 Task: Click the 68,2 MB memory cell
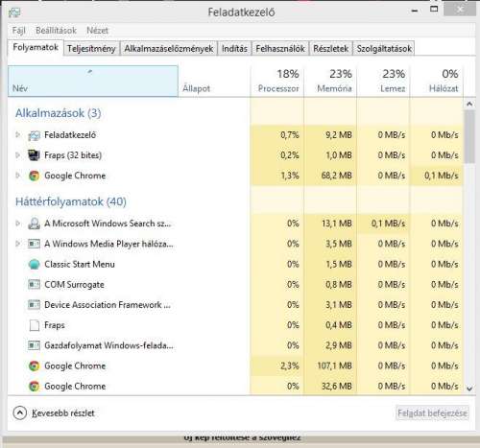[330, 176]
